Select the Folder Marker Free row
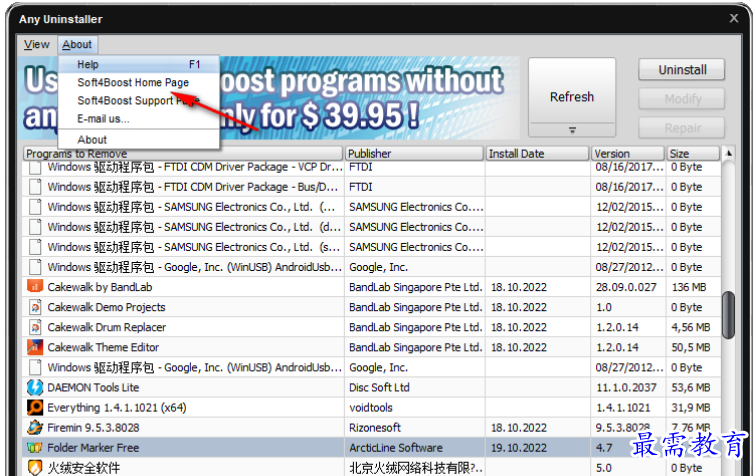 tap(372, 448)
